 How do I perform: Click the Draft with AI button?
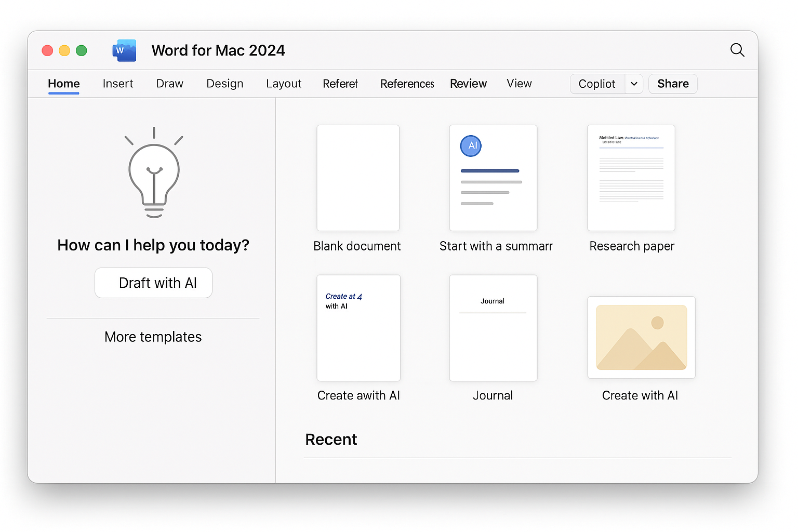153,283
